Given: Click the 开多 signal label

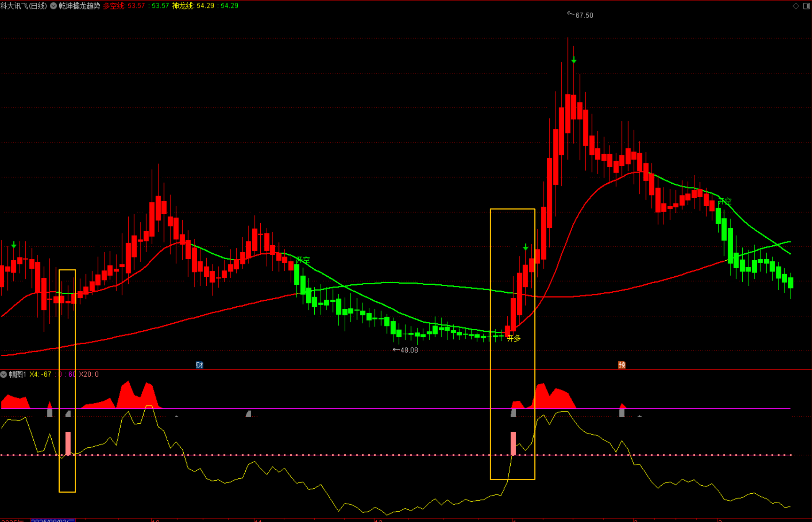Looking at the screenshot, I should coord(514,338).
